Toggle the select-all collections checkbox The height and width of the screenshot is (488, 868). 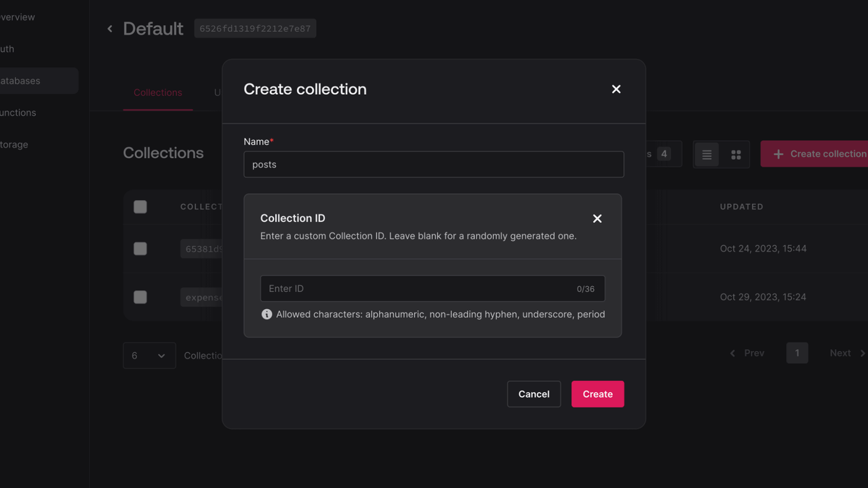(x=140, y=207)
